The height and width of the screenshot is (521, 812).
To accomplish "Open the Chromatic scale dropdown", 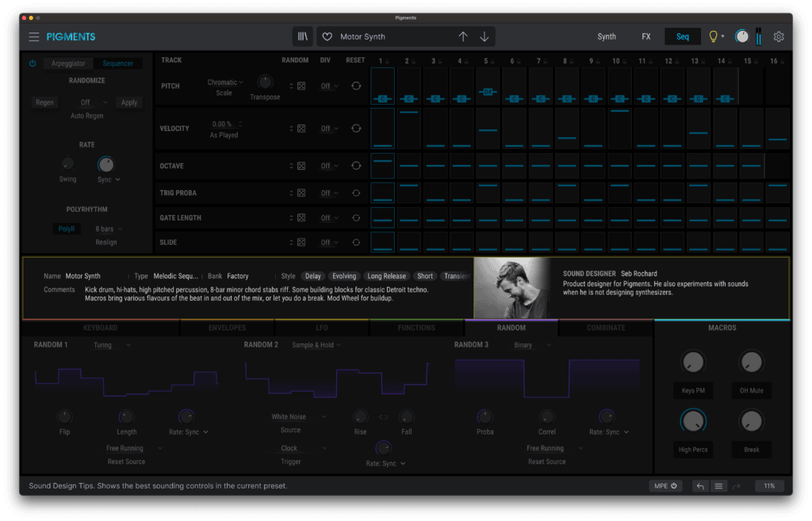I will coord(225,82).
